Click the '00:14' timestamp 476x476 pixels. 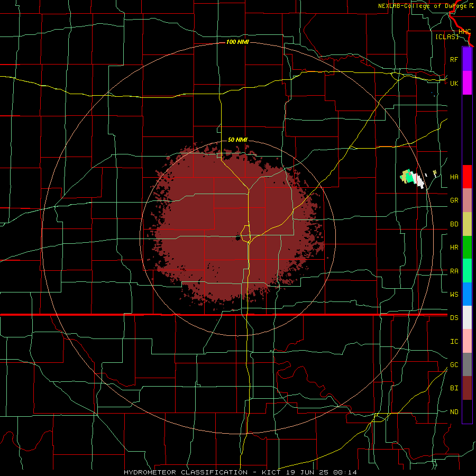(345, 472)
